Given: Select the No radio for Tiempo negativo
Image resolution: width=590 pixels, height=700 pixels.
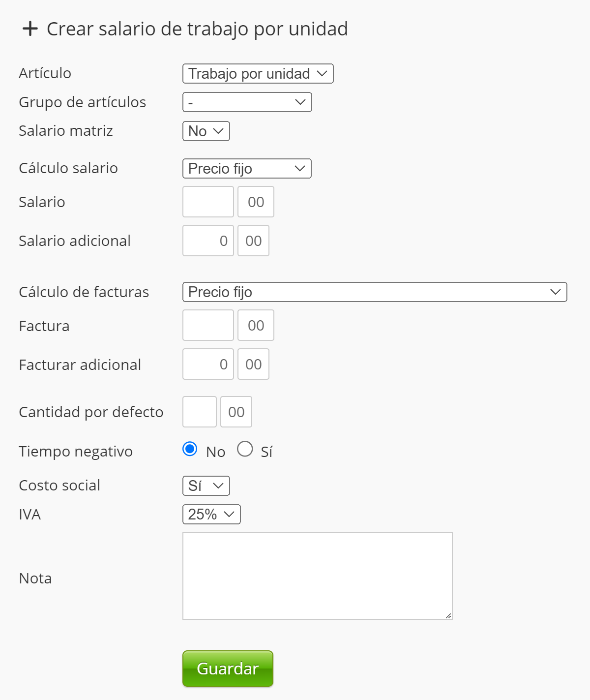Looking at the screenshot, I should [190, 449].
